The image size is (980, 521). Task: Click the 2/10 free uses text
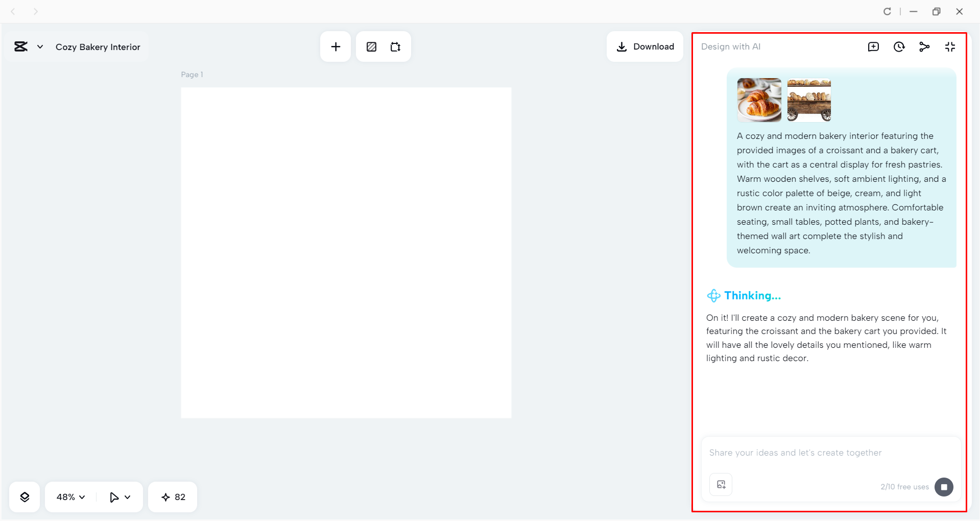point(904,487)
